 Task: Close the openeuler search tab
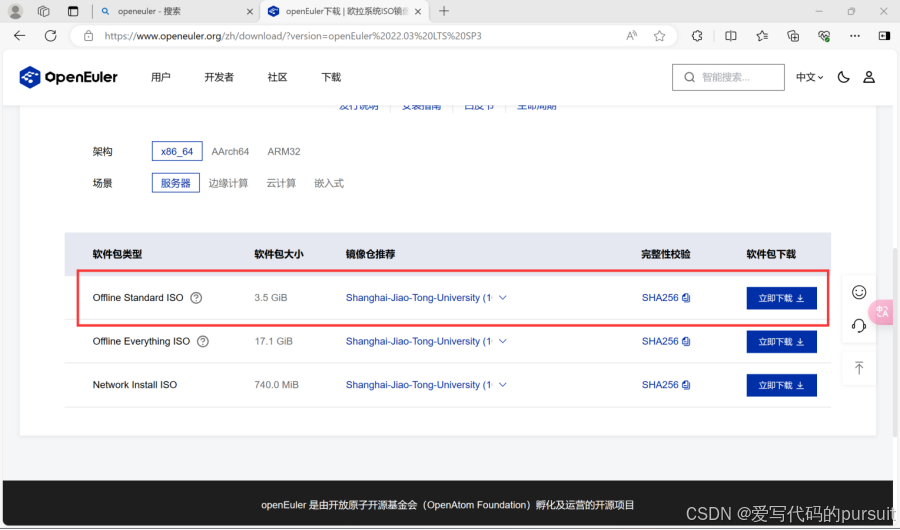click(x=250, y=11)
